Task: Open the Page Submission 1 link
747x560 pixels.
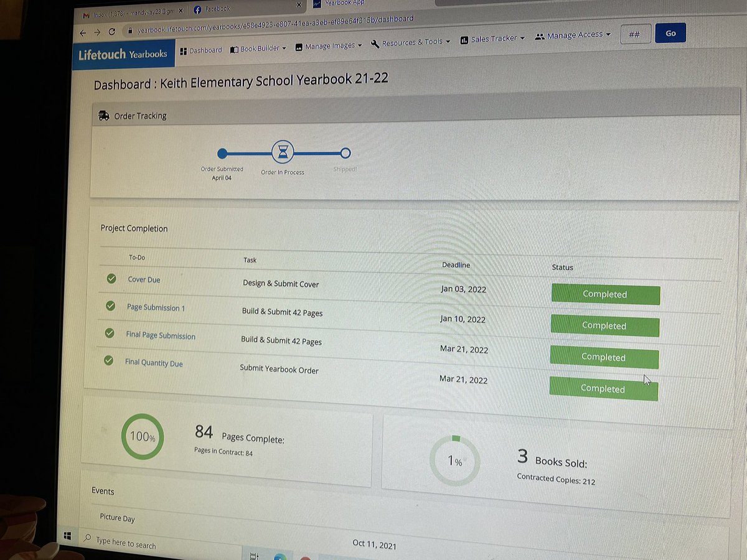Action: (156, 307)
